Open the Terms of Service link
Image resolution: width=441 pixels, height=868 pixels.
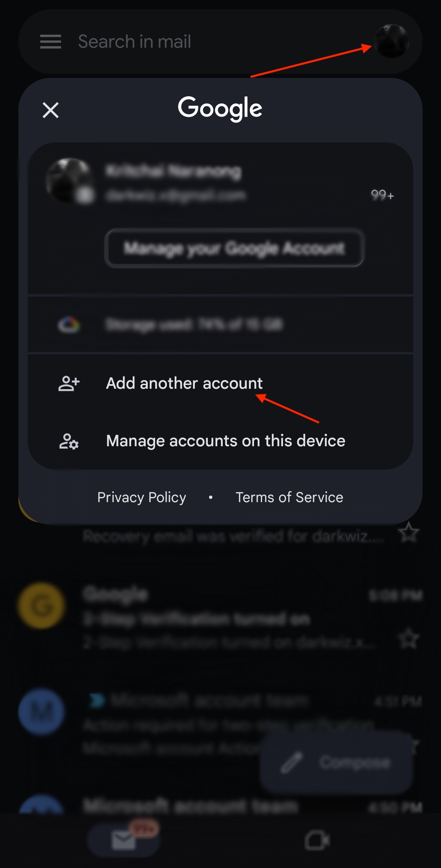tap(289, 497)
